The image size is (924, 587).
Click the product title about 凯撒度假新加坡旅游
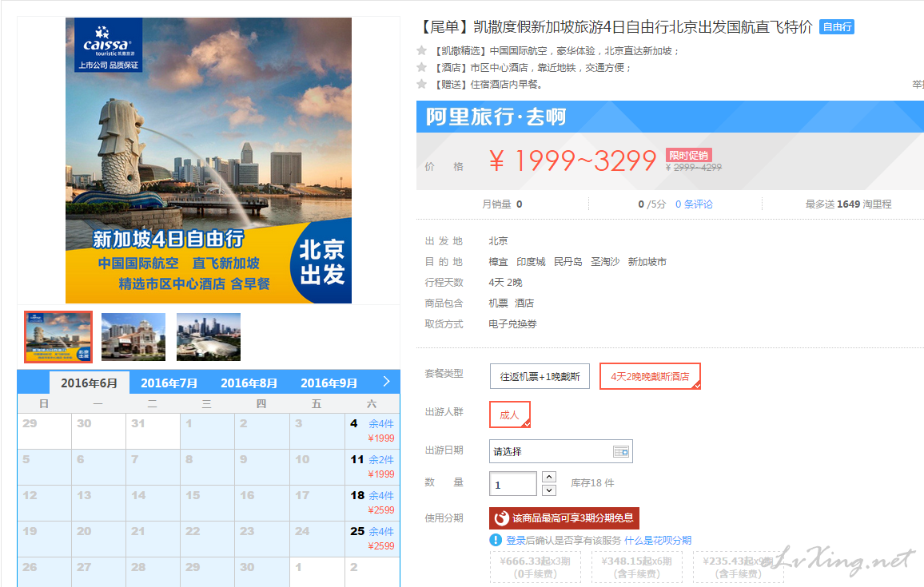[615, 27]
